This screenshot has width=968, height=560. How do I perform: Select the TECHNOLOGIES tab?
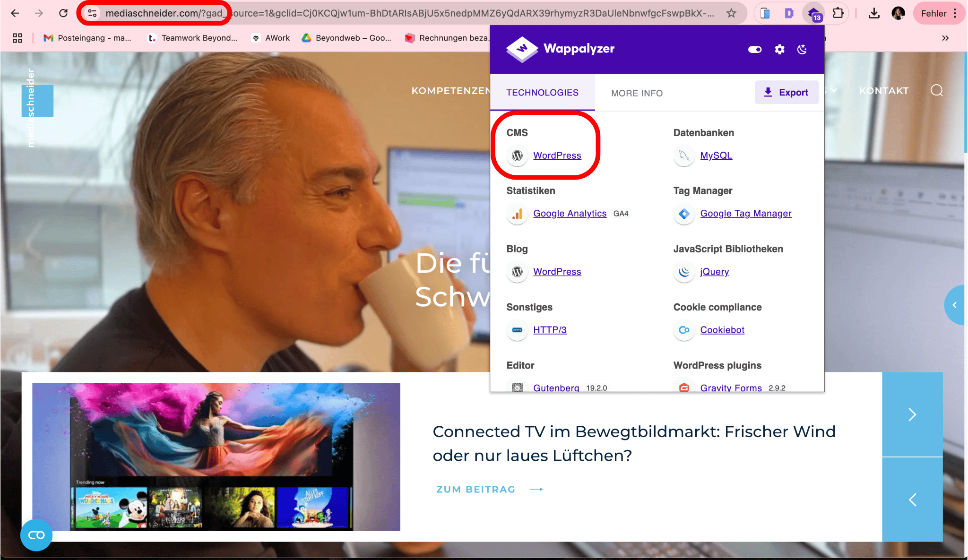point(542,93)
